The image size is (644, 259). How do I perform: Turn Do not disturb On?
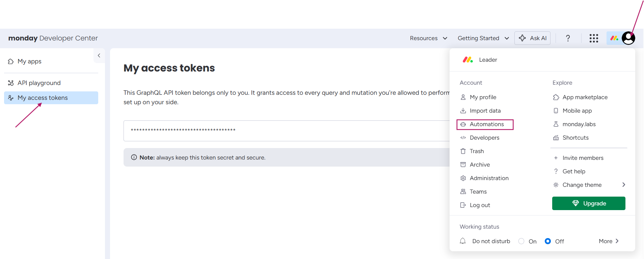pyautogui.click(x=521, y=241)
